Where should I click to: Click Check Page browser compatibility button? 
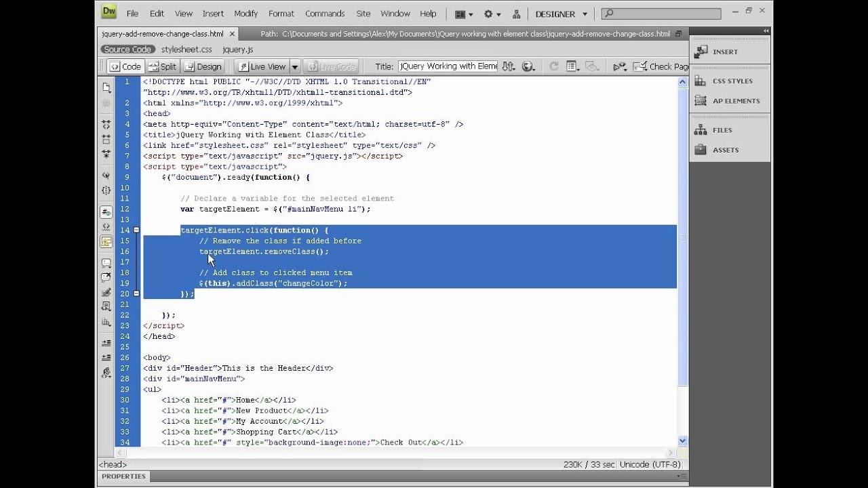[660, 66]
